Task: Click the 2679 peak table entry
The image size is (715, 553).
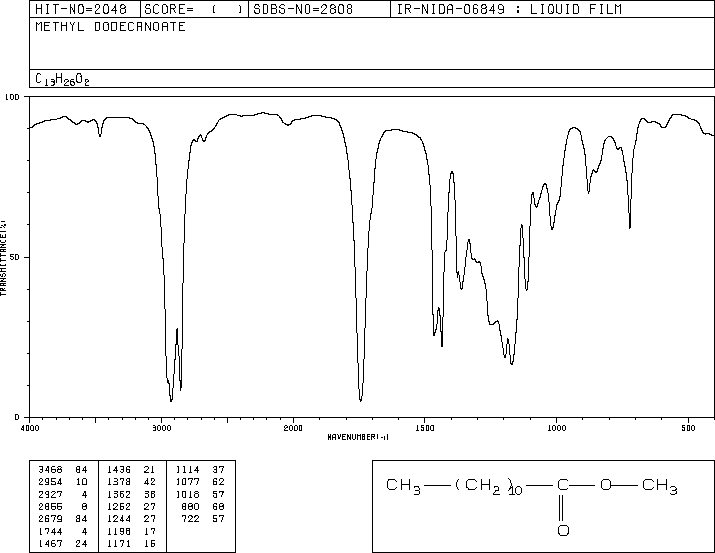Action: [x=50, y=519]
